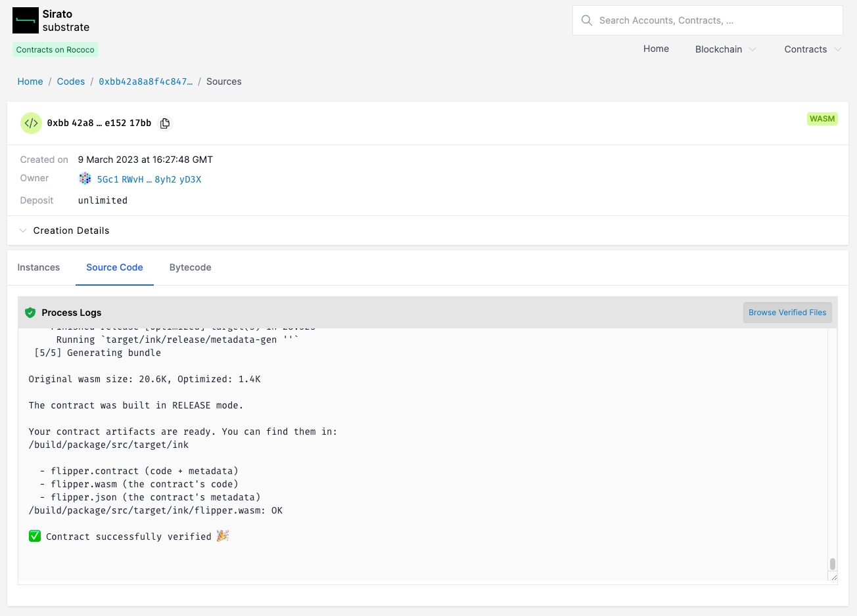Go to Codes breadcrumb link
The image size is (857, 616).
pyautogui.click(x=70, y=81)
